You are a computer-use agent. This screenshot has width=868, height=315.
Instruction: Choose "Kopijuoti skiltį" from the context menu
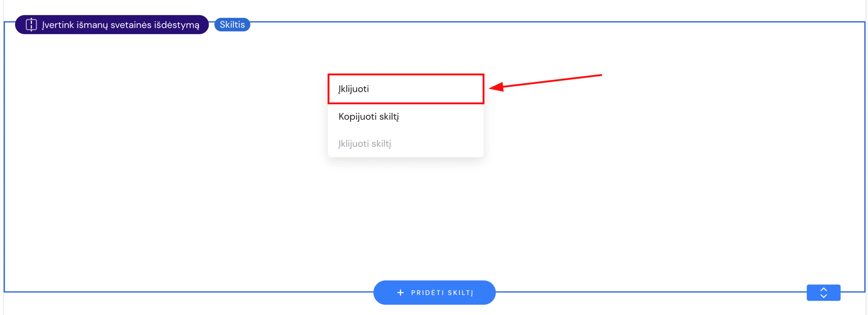point(369,117)
